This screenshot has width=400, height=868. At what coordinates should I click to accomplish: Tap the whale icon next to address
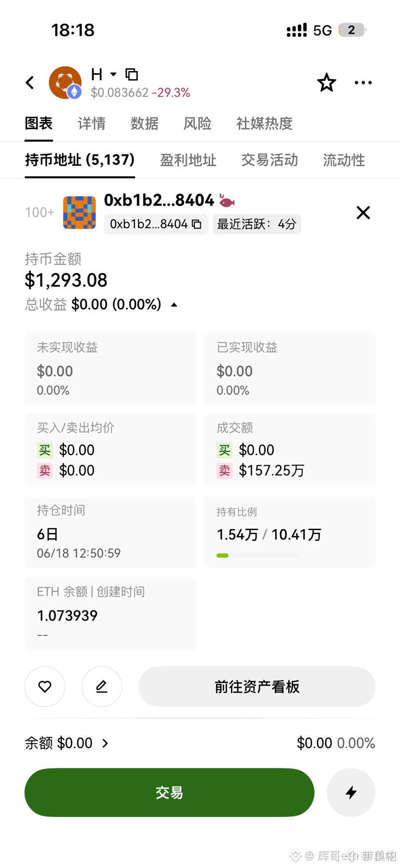227,200
